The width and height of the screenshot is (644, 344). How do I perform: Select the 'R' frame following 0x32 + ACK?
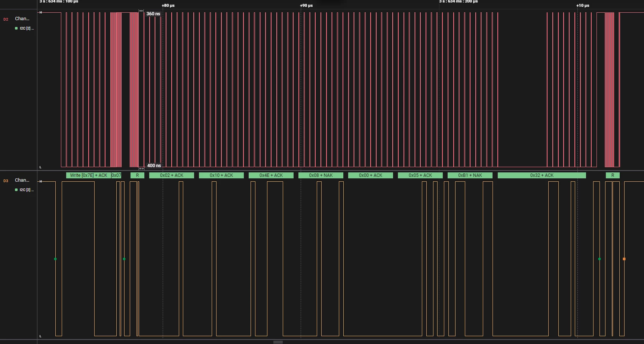click(613, 175)
